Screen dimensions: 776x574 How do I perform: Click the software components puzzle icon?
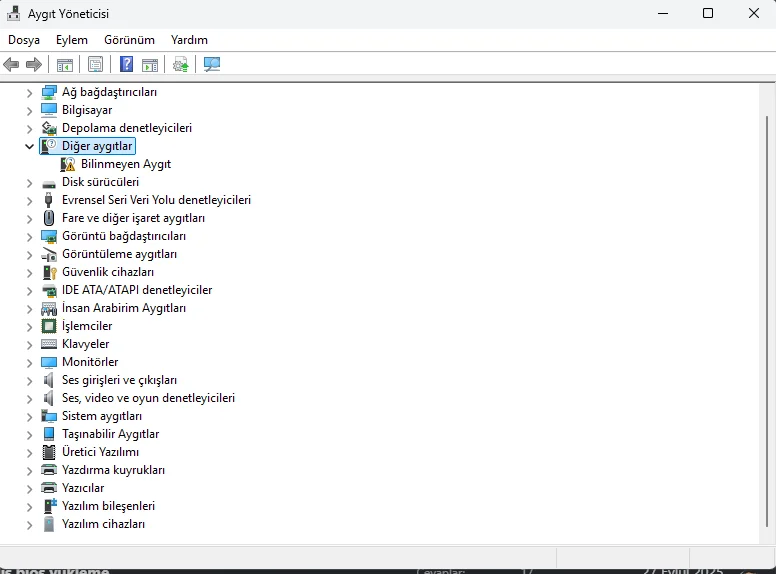50,506
